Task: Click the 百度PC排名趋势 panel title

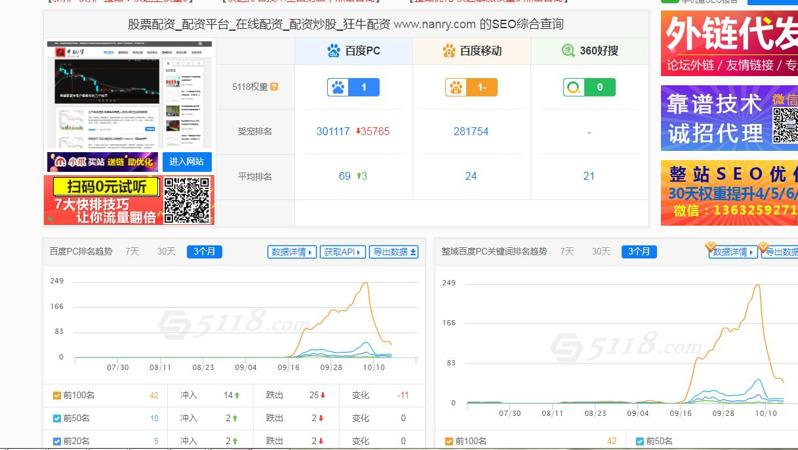Action: coord(80,251)
